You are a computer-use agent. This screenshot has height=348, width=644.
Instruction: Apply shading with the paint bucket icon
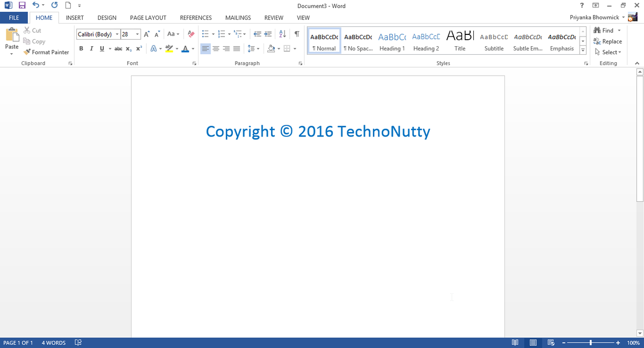[x=271, y=48]
